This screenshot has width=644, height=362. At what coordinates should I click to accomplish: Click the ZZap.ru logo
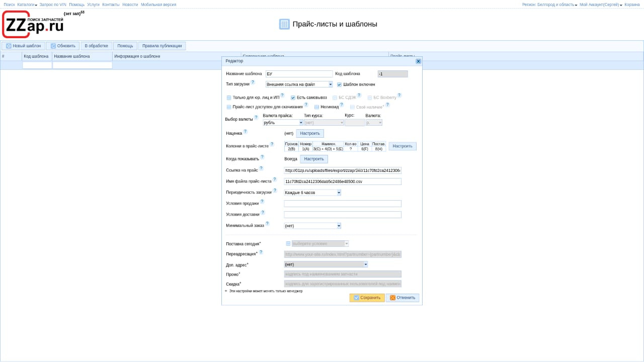[x=33, y=25]
